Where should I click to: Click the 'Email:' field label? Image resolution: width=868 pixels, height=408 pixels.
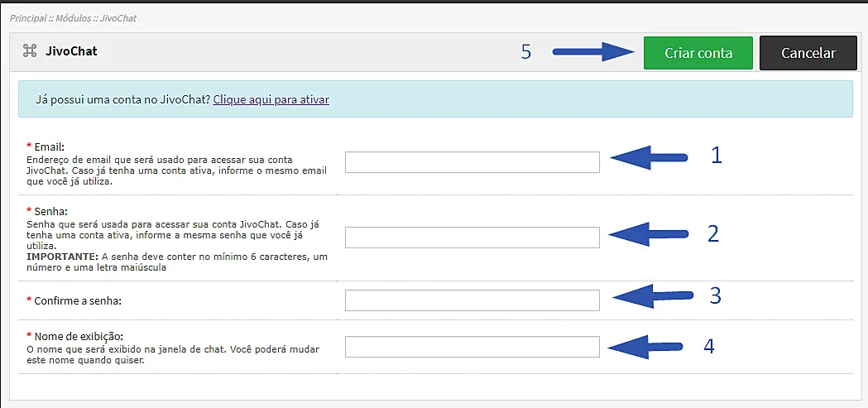(x=50, y=147)
